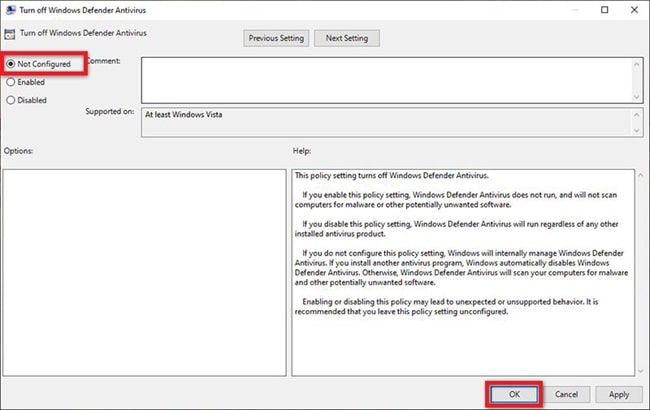The image size is (650, 410).
Task: Click the policy setting icon beside heading
Action: point(10,34)
